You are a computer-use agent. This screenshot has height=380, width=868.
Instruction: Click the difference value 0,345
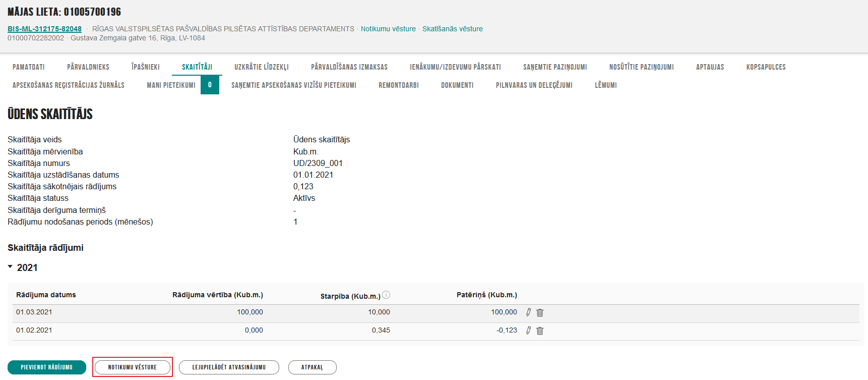[x=381, y=330]
